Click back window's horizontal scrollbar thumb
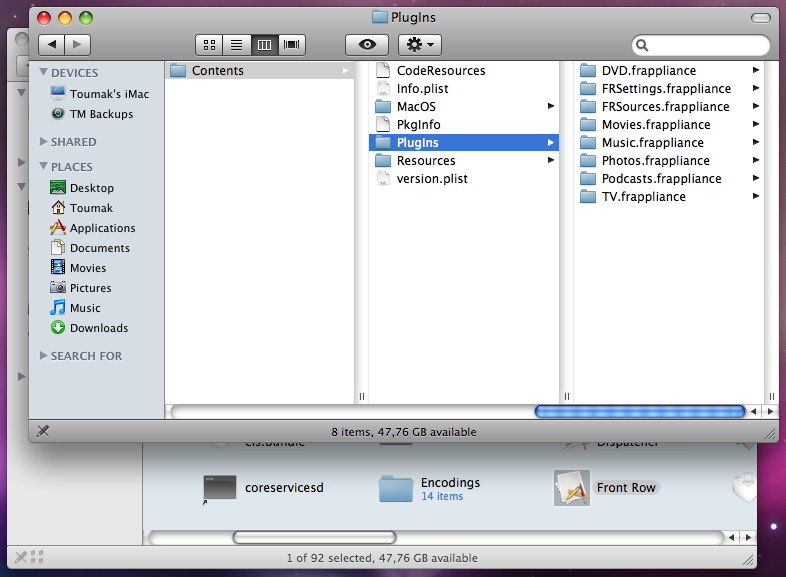The width and height of the screenshot is (786, 577). (x=314, y=537)
